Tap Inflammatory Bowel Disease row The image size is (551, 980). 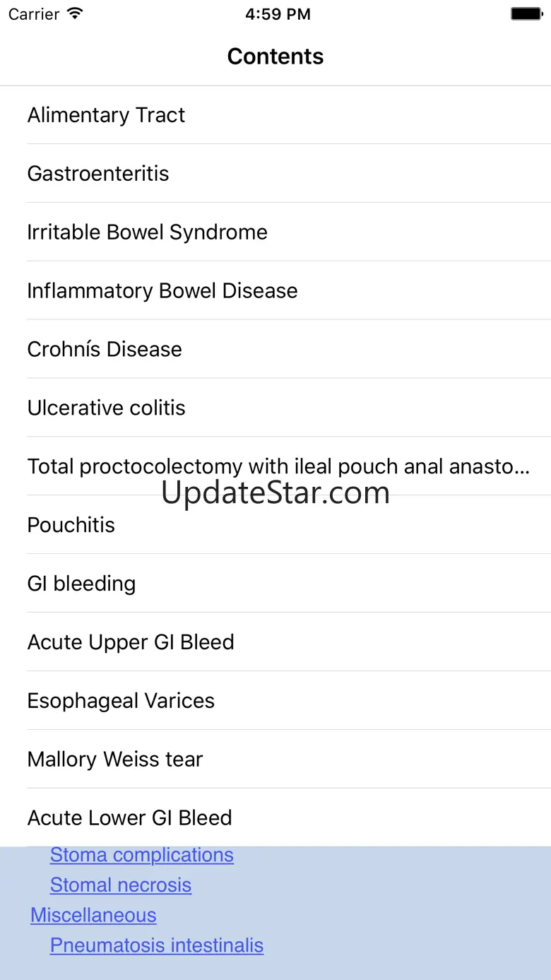pos(162,291)
